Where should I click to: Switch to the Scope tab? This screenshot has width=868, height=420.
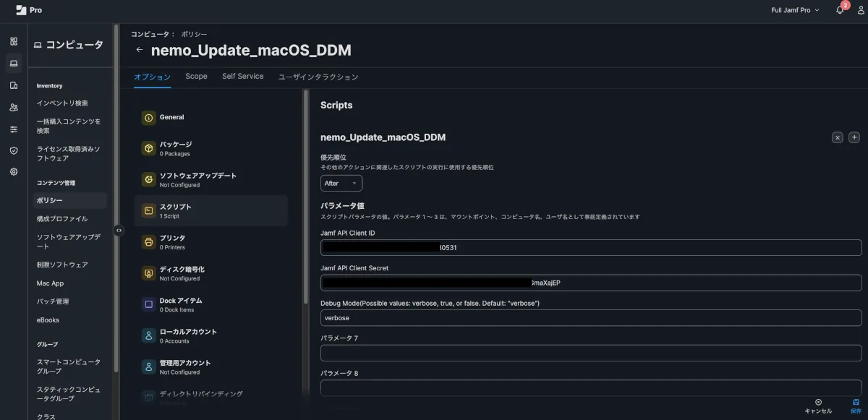click(196, 76)
